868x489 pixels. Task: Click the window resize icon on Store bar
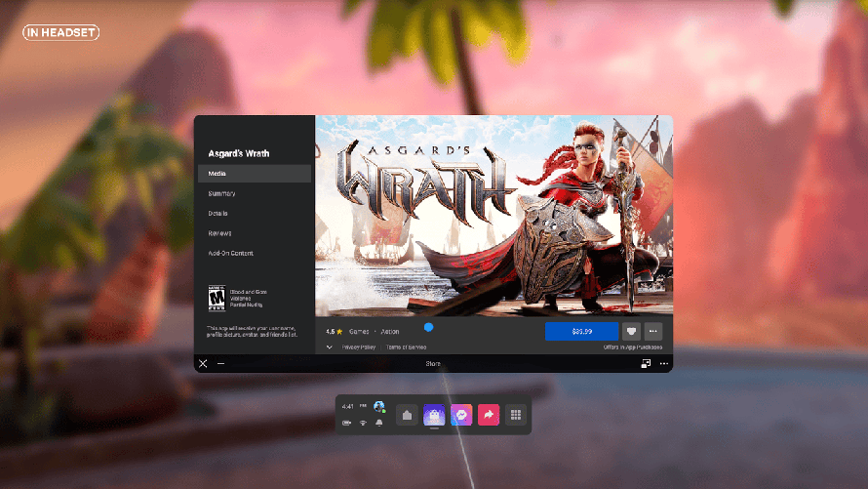pos(646,363)
